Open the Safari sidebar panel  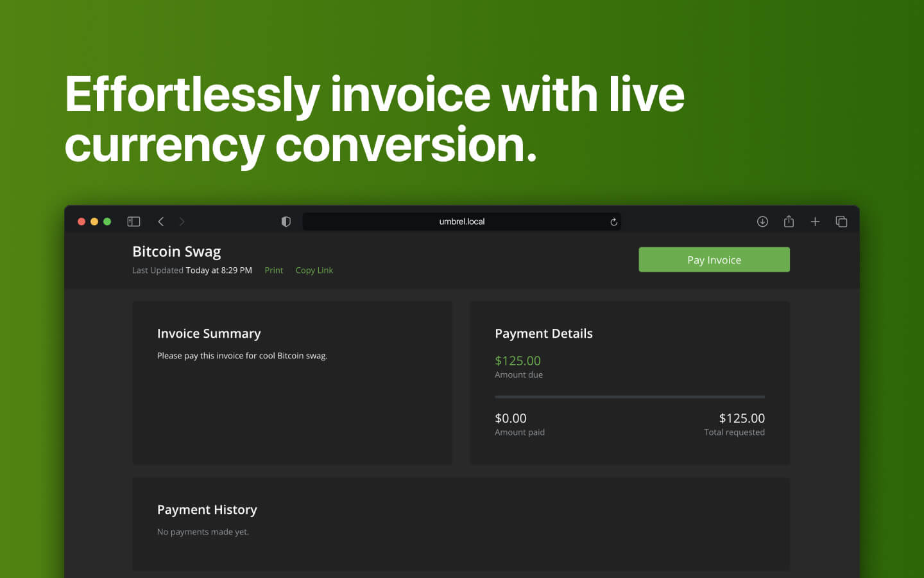[133, 221]
